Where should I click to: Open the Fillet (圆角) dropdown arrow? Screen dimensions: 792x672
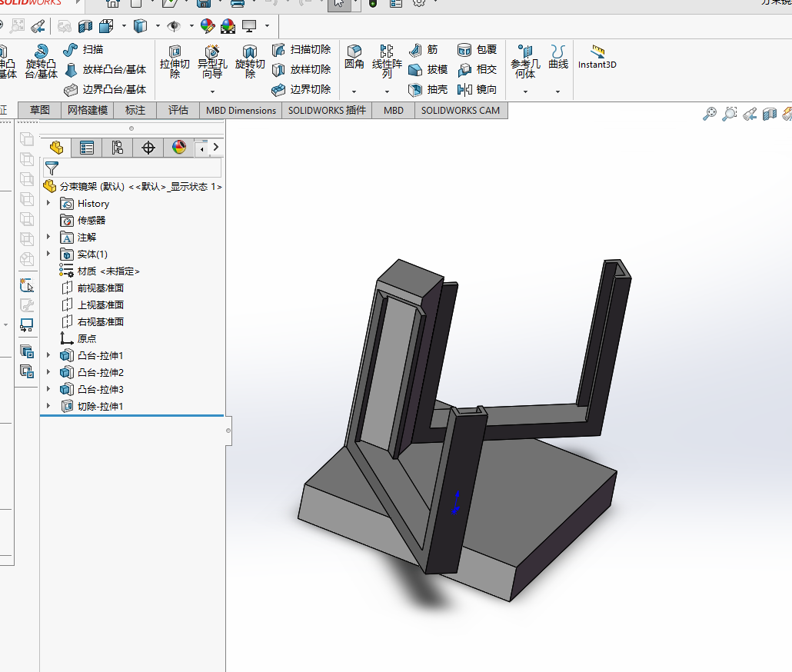354,91
